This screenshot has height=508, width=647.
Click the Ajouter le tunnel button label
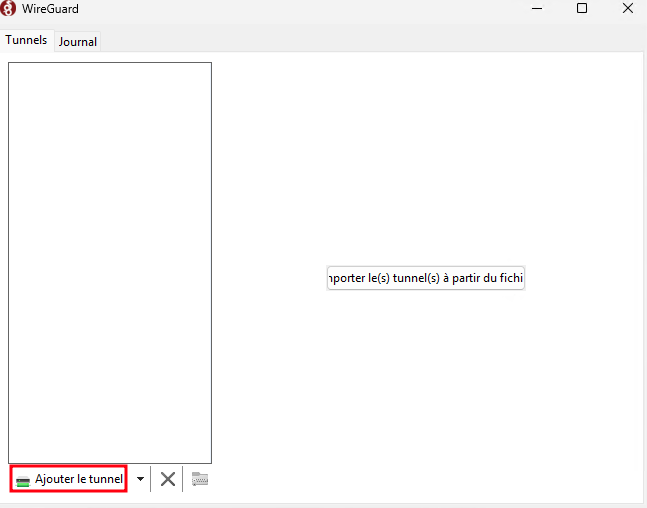79,479
